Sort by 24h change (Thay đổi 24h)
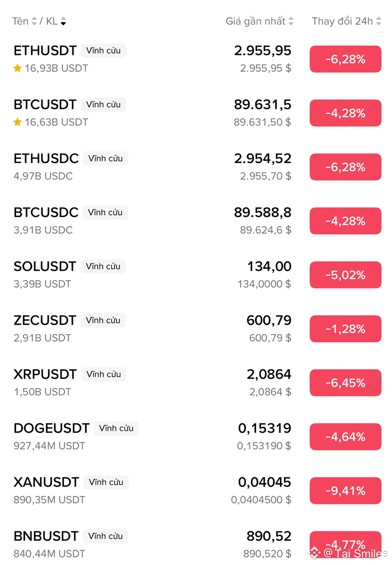Viewport: 392px width, 565px height. pyautogui.click(x=346, y=21)
